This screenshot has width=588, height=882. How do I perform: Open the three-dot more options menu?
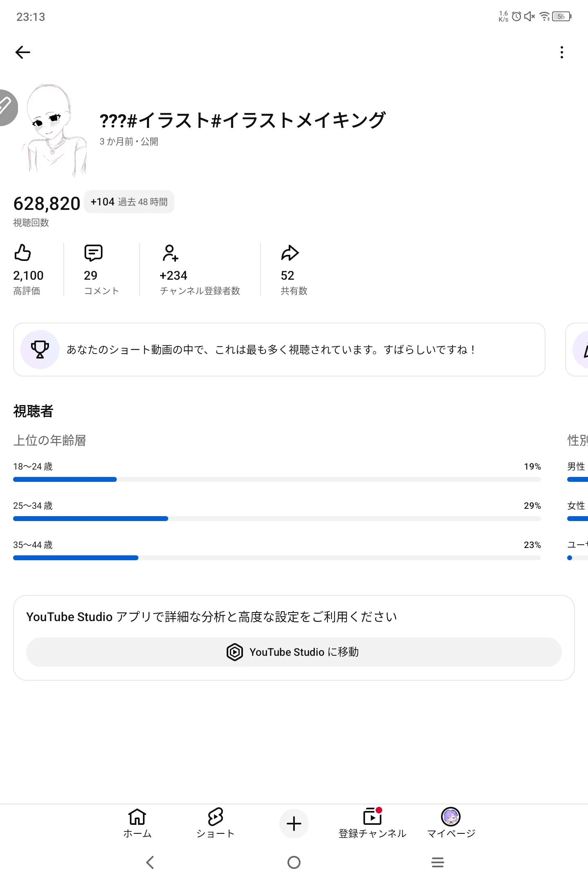click(562, 52)
